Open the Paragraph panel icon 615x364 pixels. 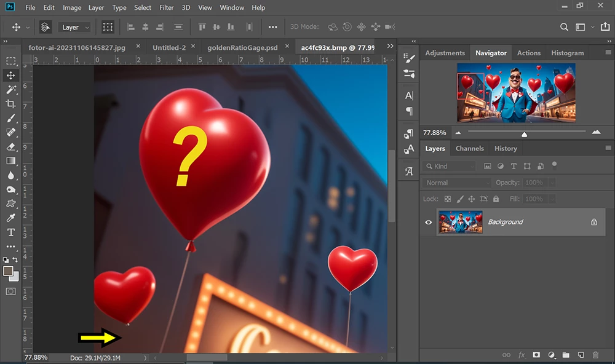tap(409, 111)
